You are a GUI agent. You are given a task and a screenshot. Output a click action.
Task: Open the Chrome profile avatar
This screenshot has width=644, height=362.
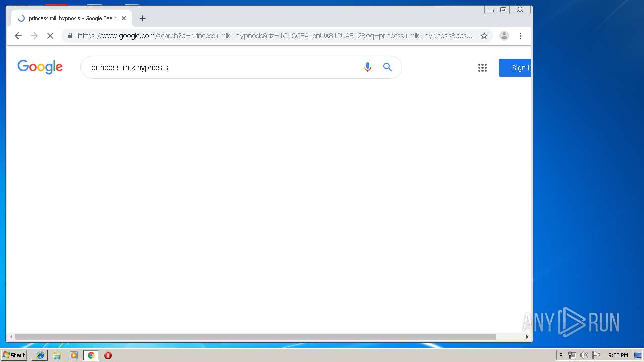pyautogui.click(x=504, y=36)
